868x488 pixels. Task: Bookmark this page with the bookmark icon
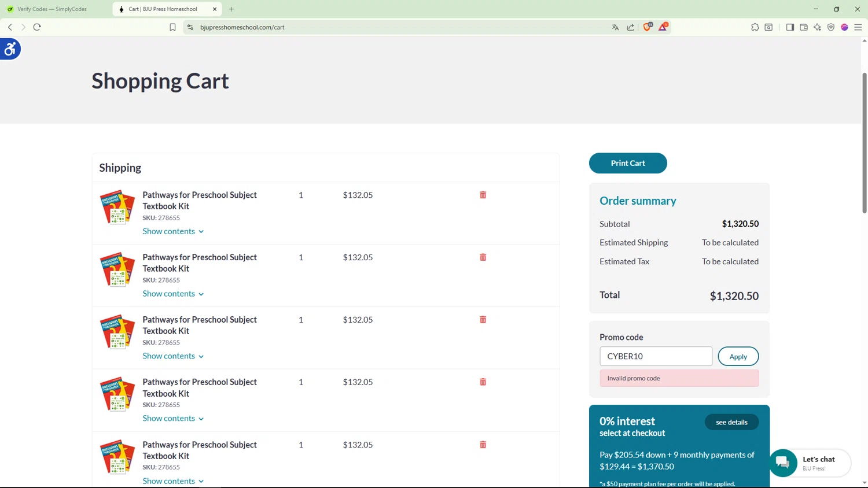coord(172,27)
